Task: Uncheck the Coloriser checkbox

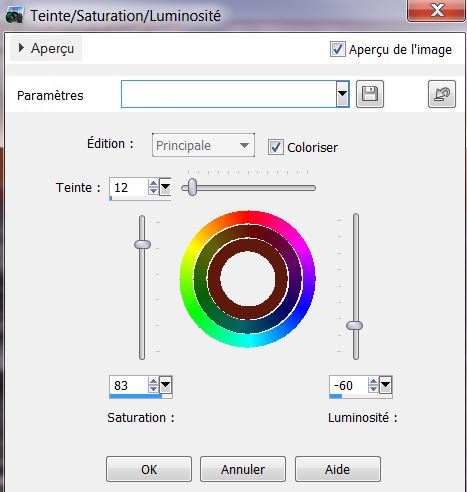Action: [x=276, y=147]
